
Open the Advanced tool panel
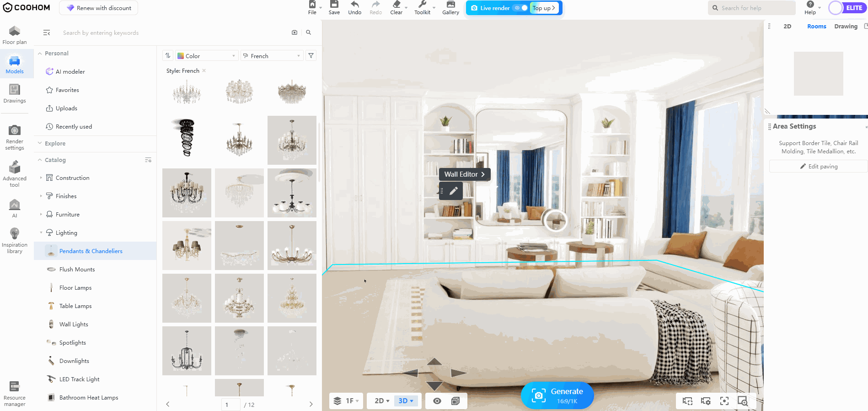coord(15,174)
